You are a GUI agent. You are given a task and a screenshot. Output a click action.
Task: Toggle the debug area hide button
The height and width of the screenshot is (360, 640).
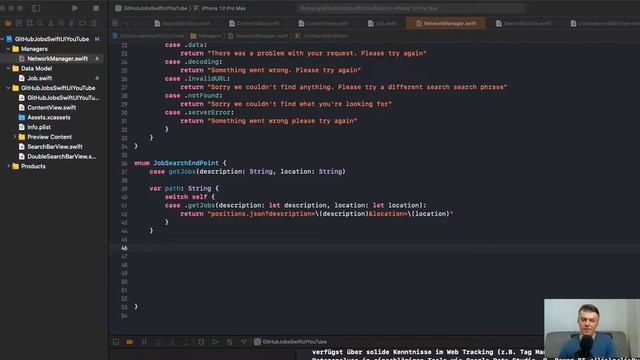[116, 342]
